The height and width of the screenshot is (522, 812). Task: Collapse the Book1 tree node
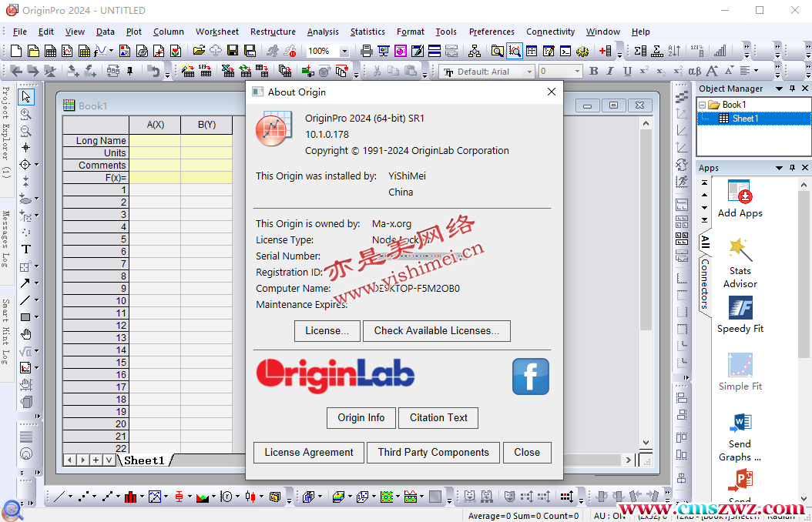tap(702, 105)
